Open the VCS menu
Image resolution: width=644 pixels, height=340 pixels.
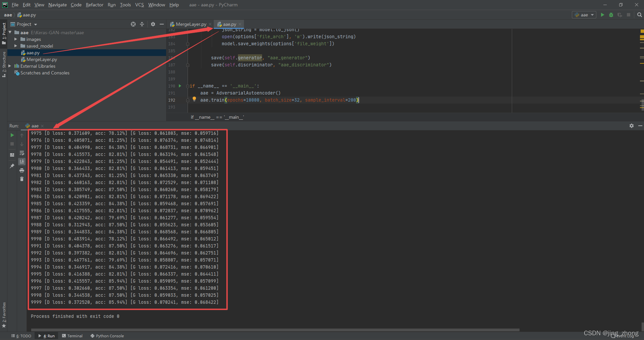tap(140, 5)
